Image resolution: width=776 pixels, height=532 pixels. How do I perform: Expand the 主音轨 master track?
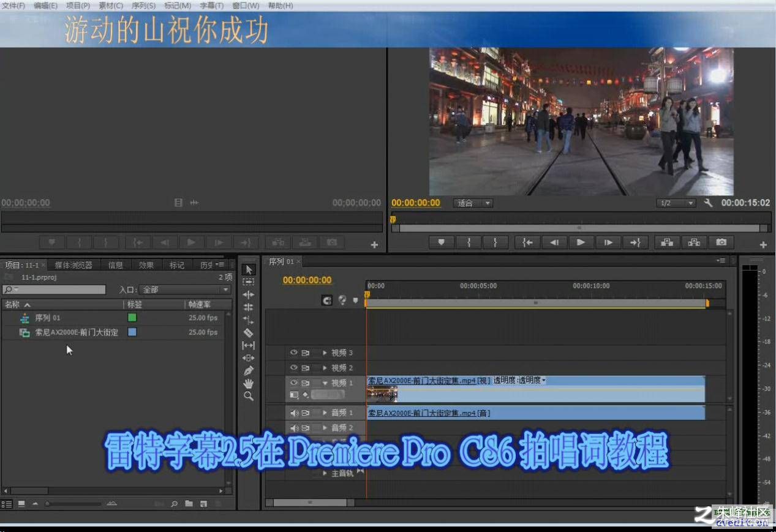[325, 473]
